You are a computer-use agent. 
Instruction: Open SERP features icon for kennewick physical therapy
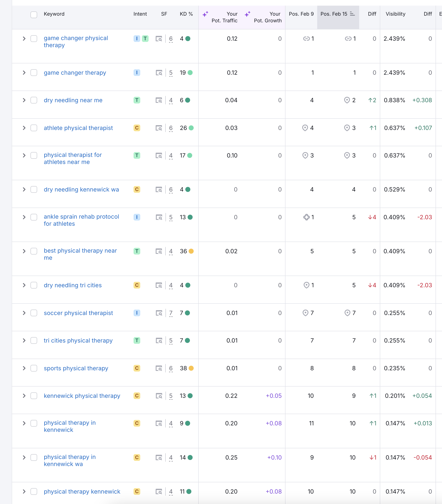pyautogui.click(x=159, y=396)
